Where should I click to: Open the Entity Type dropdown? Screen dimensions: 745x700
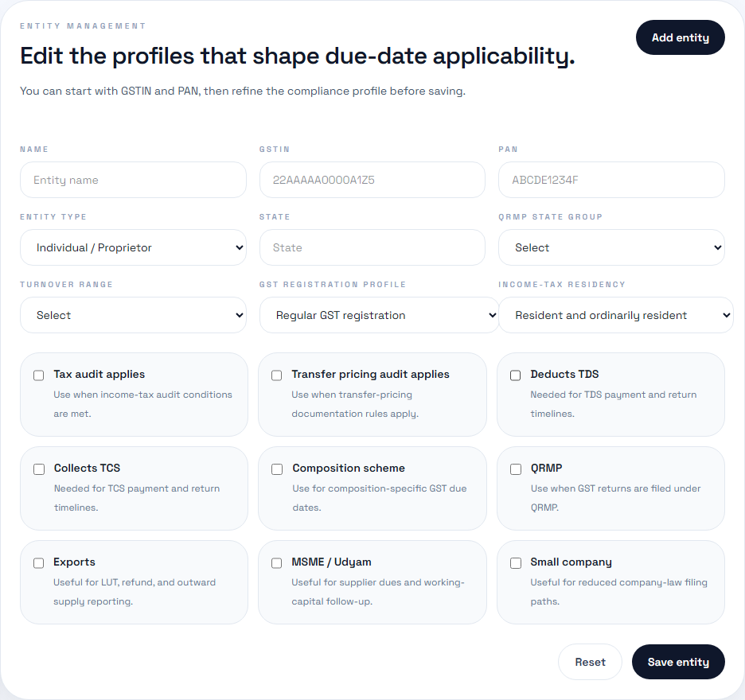133,247
